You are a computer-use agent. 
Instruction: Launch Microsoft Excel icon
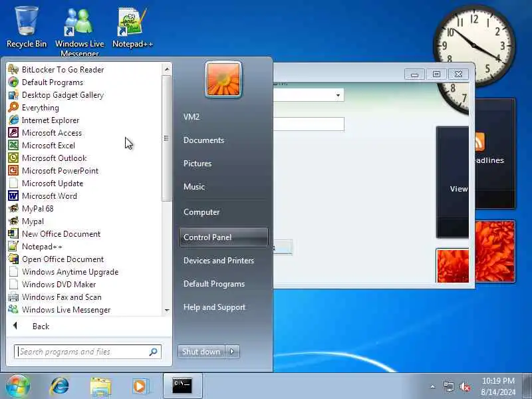[13, 145]
